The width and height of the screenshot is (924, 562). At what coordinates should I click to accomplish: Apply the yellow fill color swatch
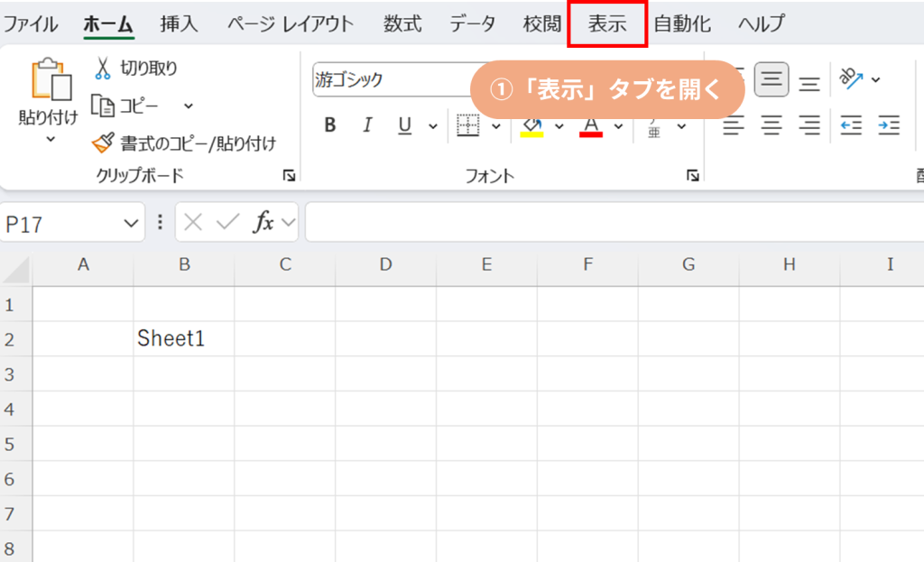[x=532, y=125]
